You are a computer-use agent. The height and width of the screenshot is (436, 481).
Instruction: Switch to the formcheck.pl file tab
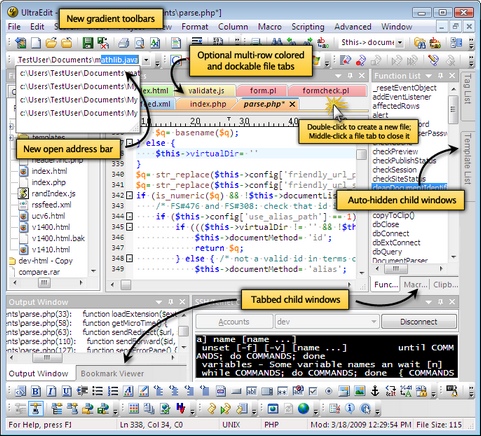(326, 91)
